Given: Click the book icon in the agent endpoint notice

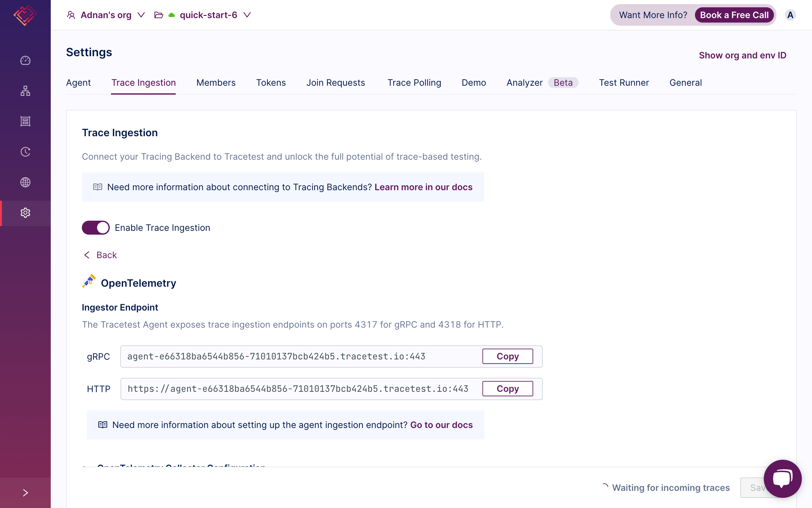Looking at the screenshot, I should (103, 425).
